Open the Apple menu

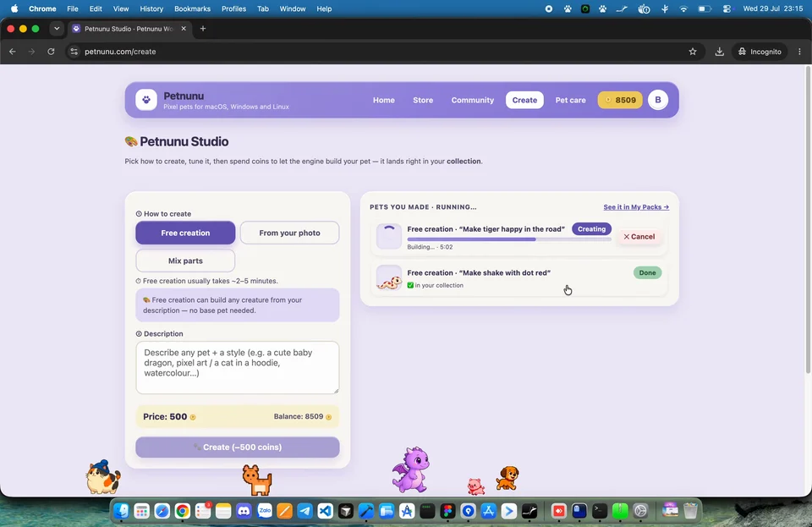(x=14, y=8)
